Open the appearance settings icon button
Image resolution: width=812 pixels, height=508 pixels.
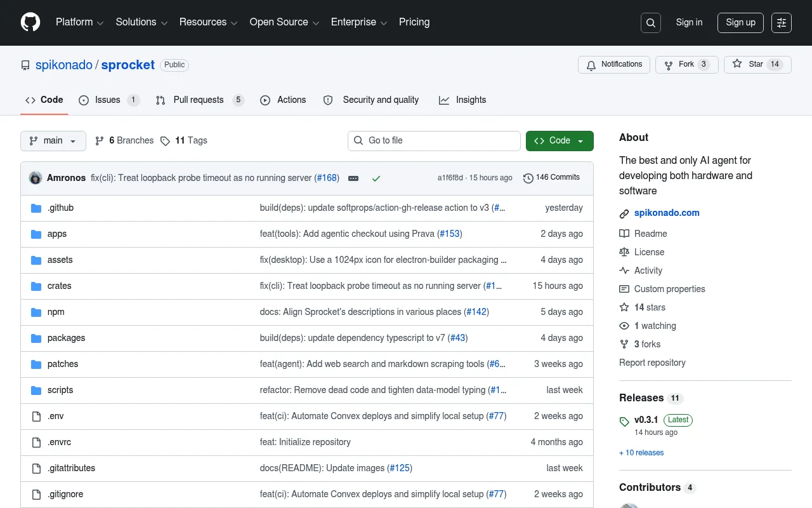pyautogui.click(x=782, y=23)
